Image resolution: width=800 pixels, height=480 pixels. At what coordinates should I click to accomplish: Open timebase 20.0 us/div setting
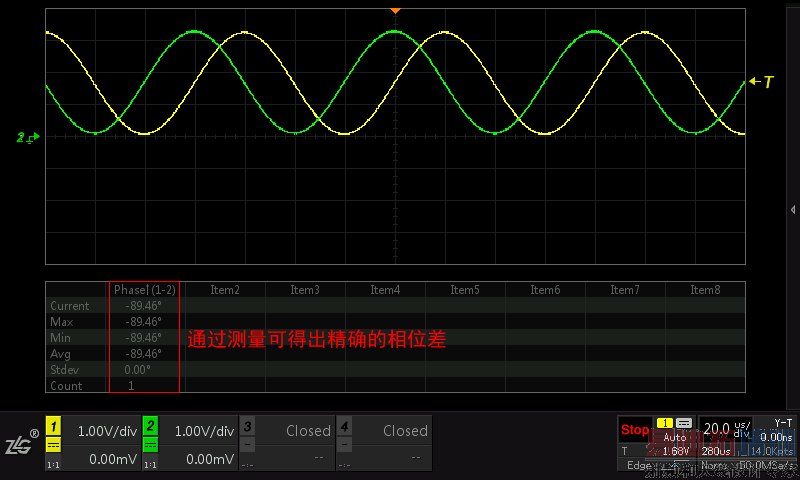[x=727, y=430]
